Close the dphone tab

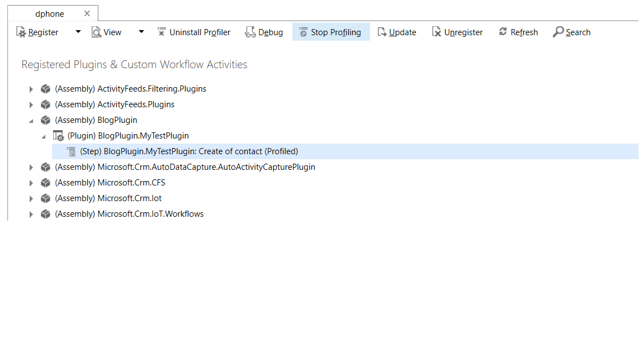point(87,13)
